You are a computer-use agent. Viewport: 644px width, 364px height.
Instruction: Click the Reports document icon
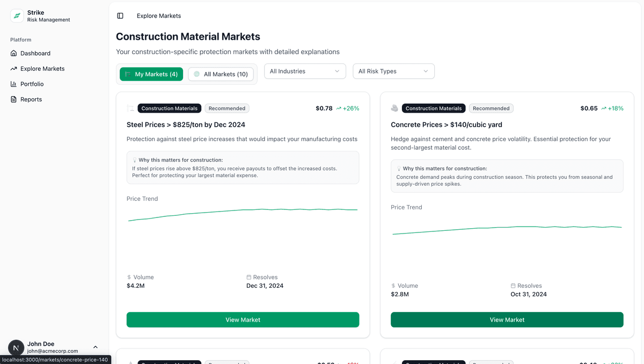click(14, 99)
